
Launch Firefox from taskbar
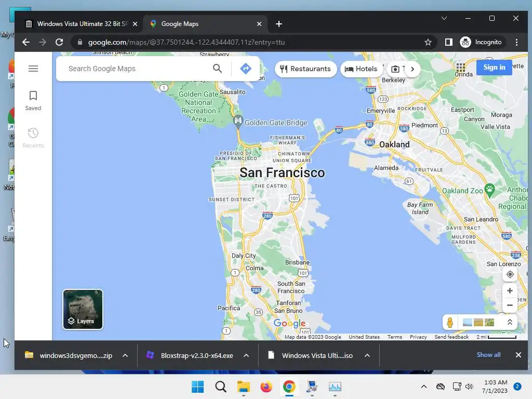tap(267, 387)
